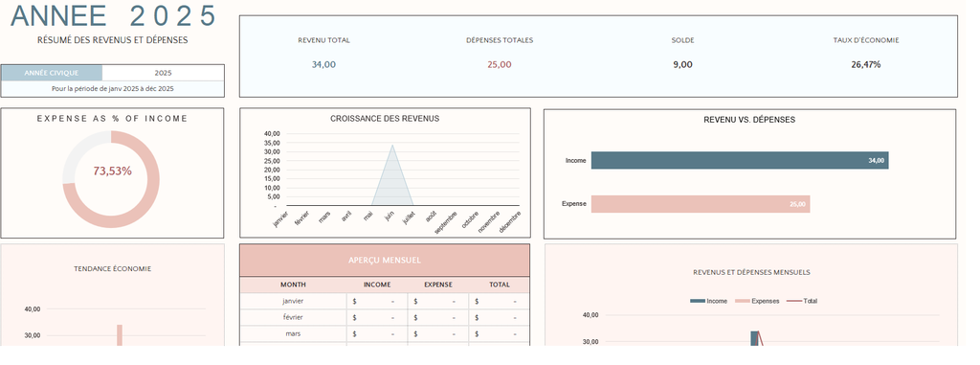Click the pink Expense bar
Screen dimensions: 980x365
700,204
